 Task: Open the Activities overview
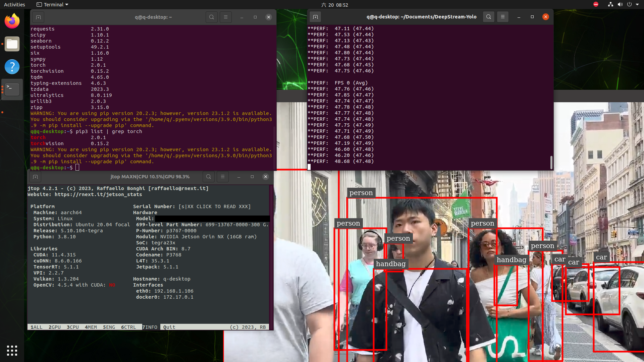coord(14,4)
